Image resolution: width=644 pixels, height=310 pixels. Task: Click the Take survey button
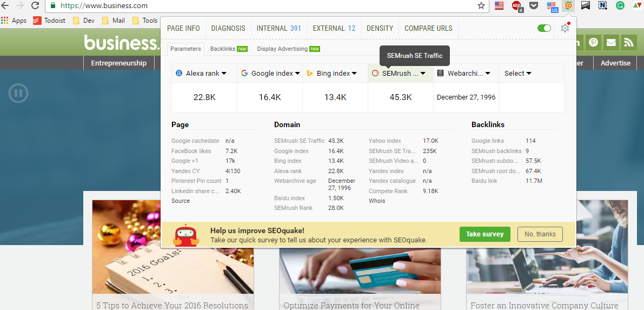484,234
